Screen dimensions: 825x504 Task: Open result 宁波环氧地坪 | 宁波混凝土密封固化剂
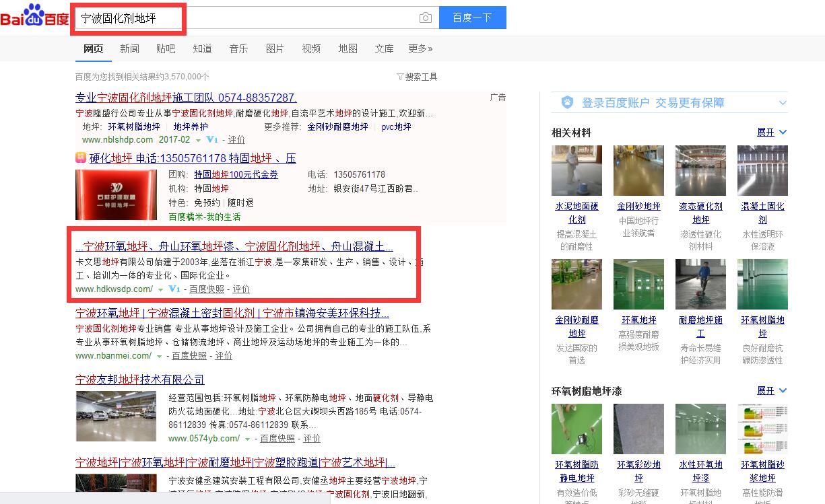click(x=232, y=313)
